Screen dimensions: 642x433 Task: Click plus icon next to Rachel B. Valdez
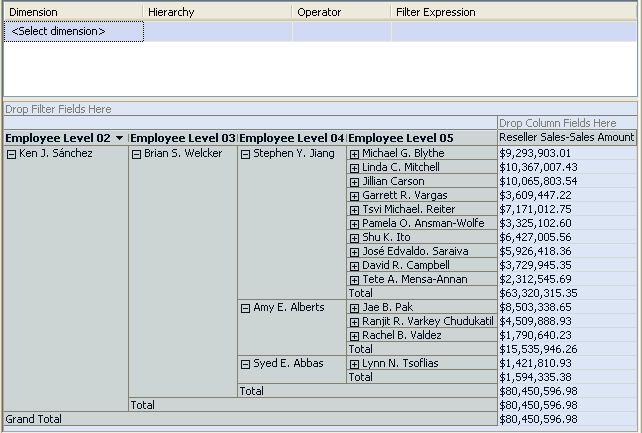click(x=355, y=336)
